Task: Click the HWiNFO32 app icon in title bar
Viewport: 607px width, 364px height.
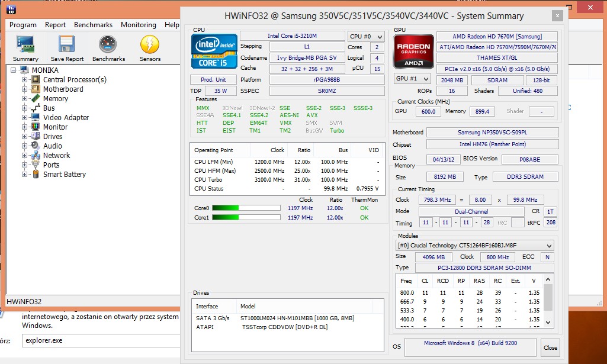Action: pyautogui.click(x=12, y=9)
